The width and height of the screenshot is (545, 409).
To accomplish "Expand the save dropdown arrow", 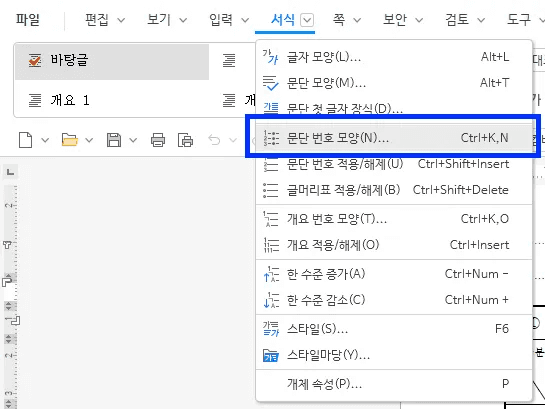I will [x=133, y=140].
